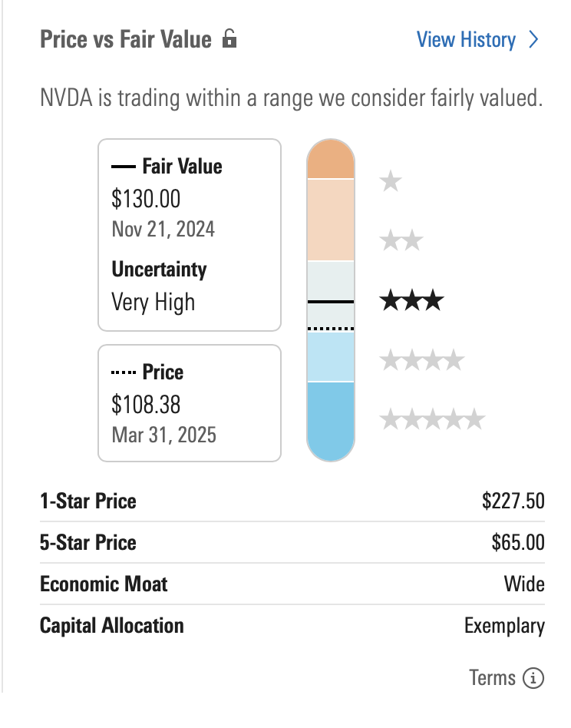
Task: Click the dotted Price line on bar
Action: 331,328
